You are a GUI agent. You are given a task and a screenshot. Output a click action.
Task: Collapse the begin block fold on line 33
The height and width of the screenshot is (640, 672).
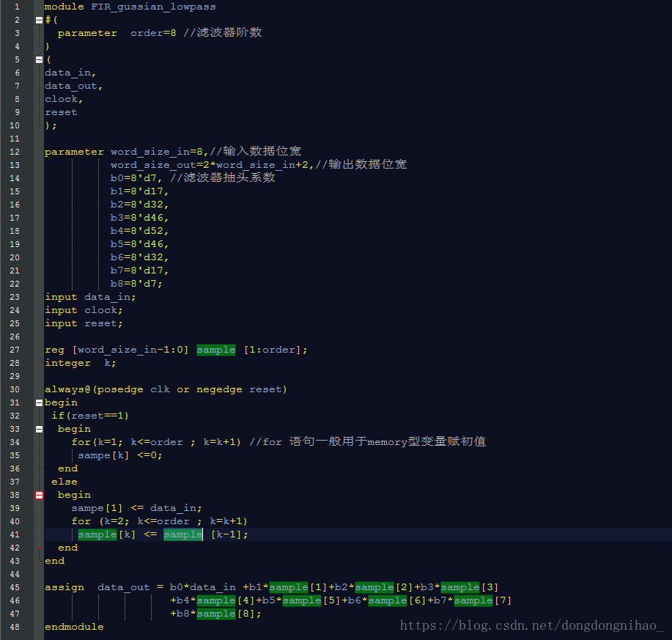(x=39, y=429)
